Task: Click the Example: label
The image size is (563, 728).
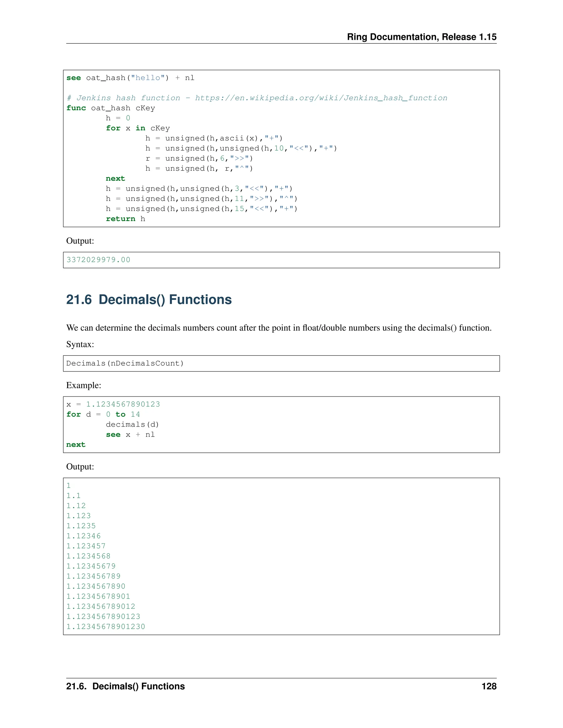Action: click(x=83, y=385)
